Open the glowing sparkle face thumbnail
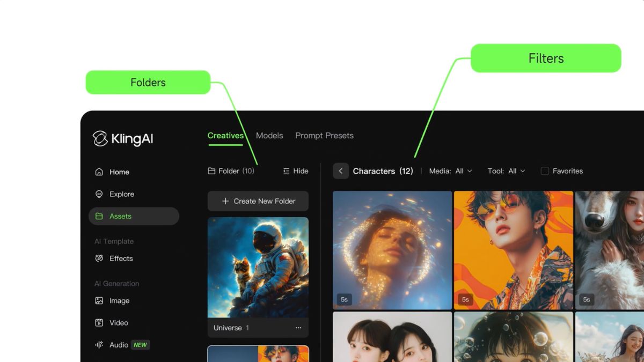The height and width of the screenshot is (362, 644). pos(392,250)
